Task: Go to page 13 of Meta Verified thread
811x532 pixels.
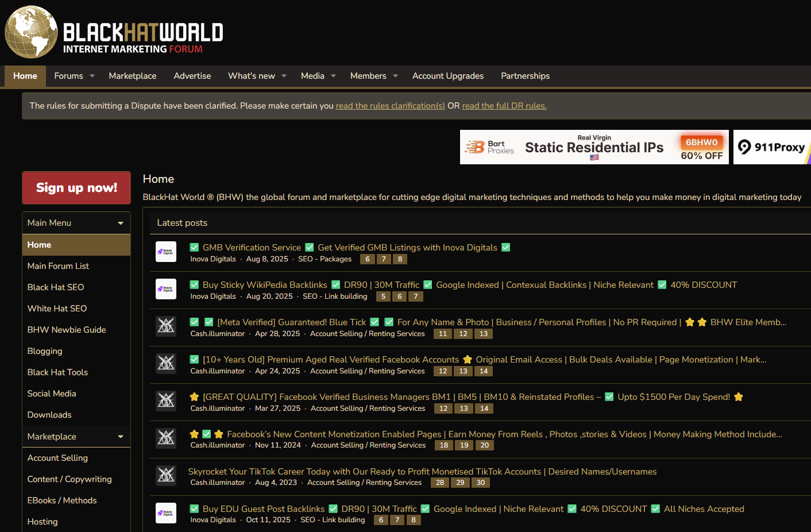Action: (x=484, y=334)
